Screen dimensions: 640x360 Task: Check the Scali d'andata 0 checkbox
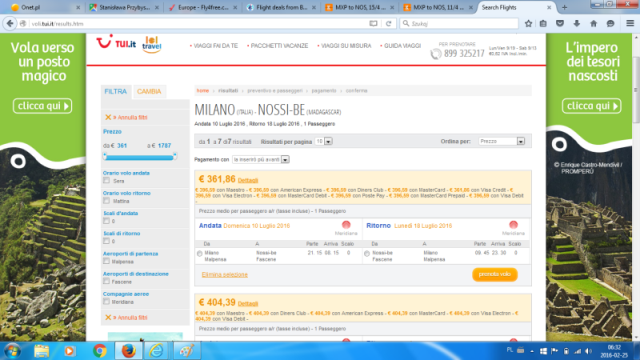point(107,221)
